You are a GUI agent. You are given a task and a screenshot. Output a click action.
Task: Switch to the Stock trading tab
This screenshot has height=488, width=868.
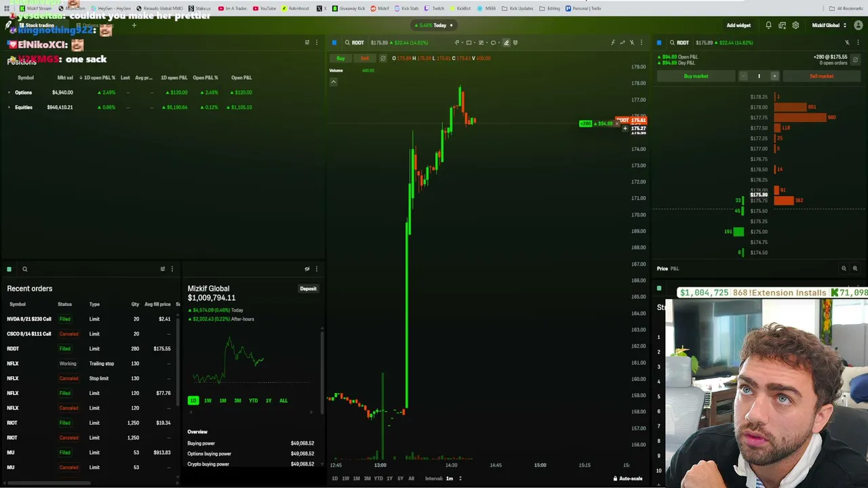tap(36, 25)
